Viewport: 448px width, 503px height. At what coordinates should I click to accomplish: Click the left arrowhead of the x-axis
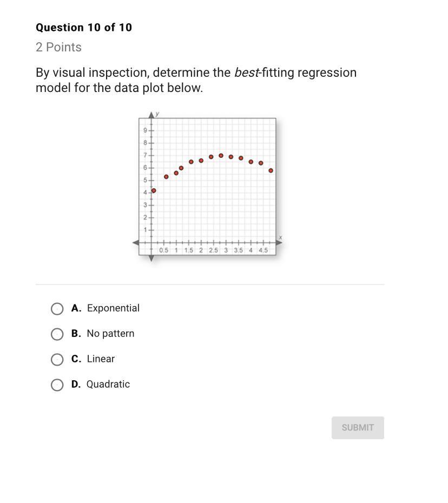tap(136, 243)
